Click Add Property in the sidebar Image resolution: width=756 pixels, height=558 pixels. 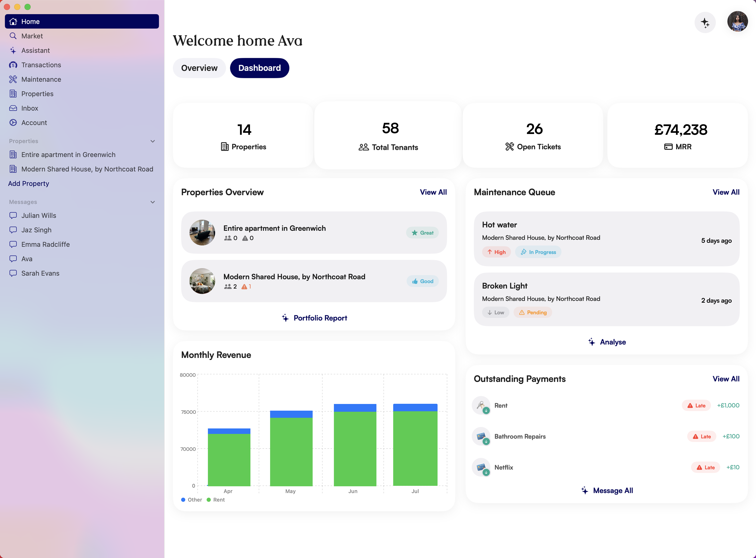(28, 183)
